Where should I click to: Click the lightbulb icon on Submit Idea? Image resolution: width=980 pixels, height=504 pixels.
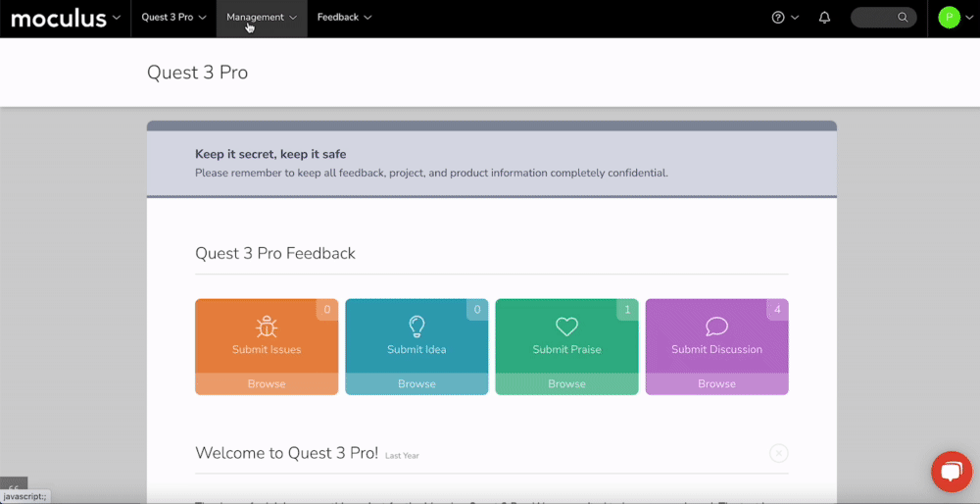tap(416, 327)
